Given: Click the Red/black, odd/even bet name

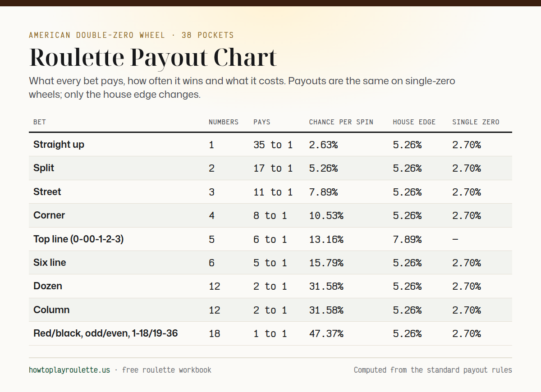Looking at the screenshot, I should coord(105,333).
